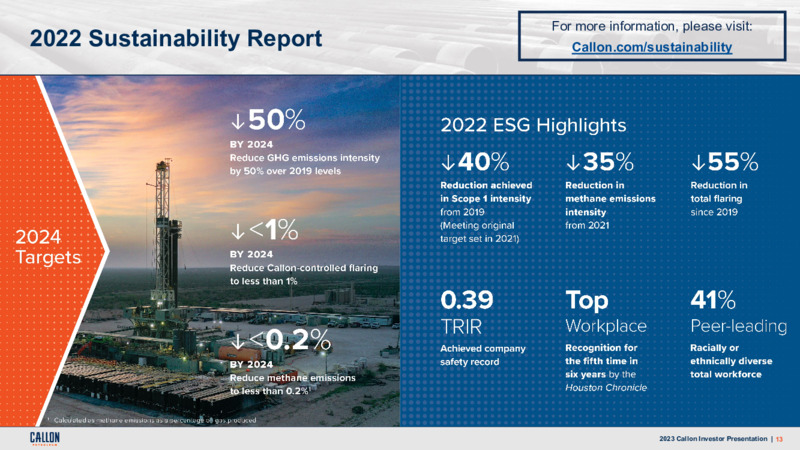Click the ↓<0.2% methane target figure
The image size is (800, 450).
coord(281,340)
